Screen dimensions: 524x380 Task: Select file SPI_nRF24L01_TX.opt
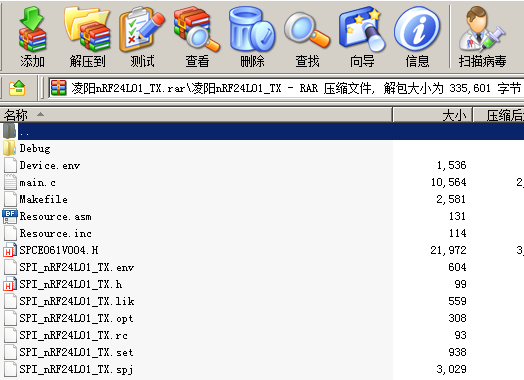(x=77, y=319)
